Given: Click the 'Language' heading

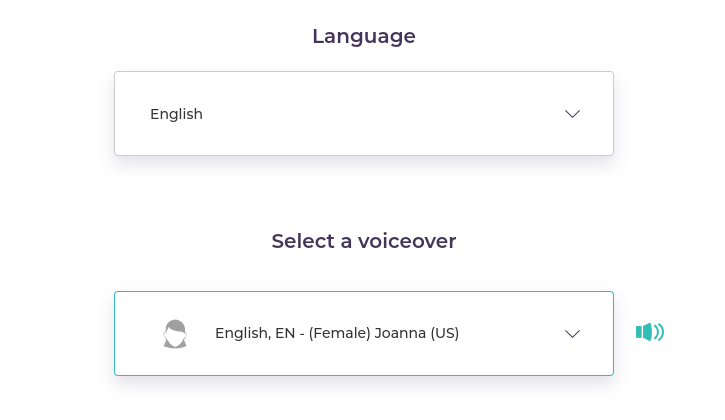Looking at the screenshot, I should coord(364,36).
